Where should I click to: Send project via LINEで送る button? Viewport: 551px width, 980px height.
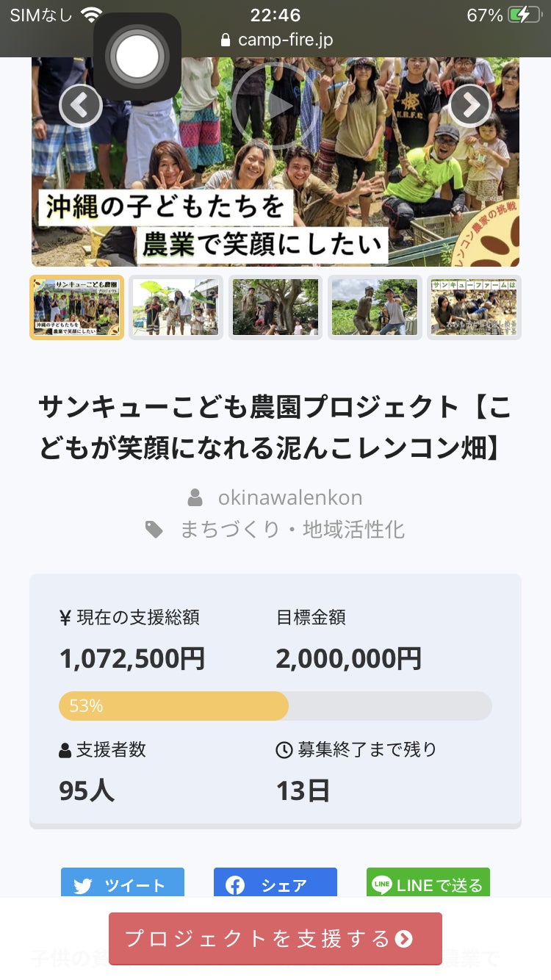428,884
